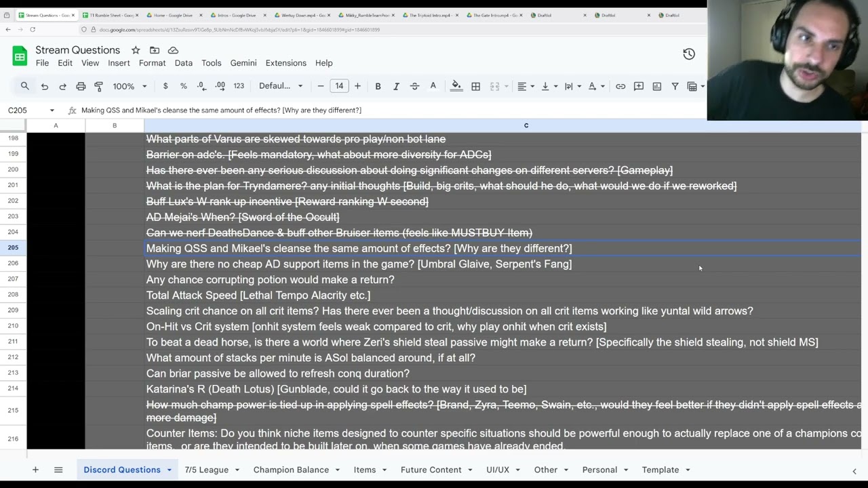The height and width of the screenshot is (488, 868).
Task: Open the font family dropdown
Action: point(281,86)
